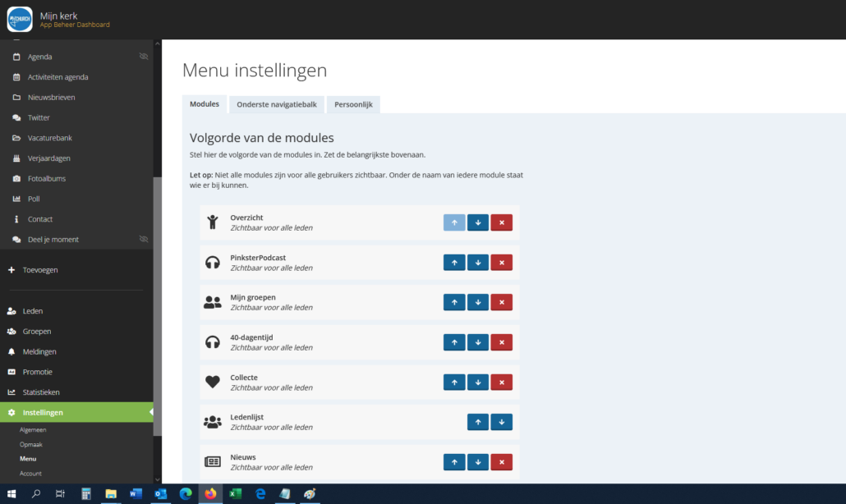Move PinksterPodcast module up
Viewport: 846px width, 504px height.
point(454,263)
